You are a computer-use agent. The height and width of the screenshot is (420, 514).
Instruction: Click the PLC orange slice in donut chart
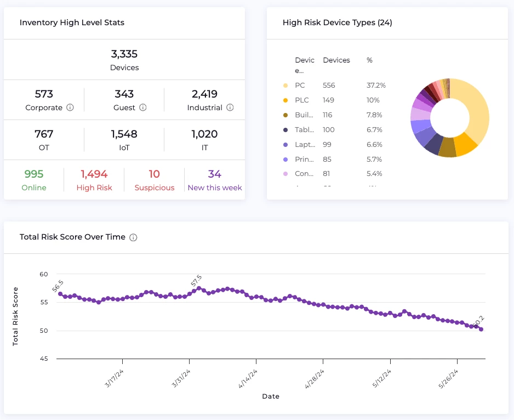[x=466, y=144]
